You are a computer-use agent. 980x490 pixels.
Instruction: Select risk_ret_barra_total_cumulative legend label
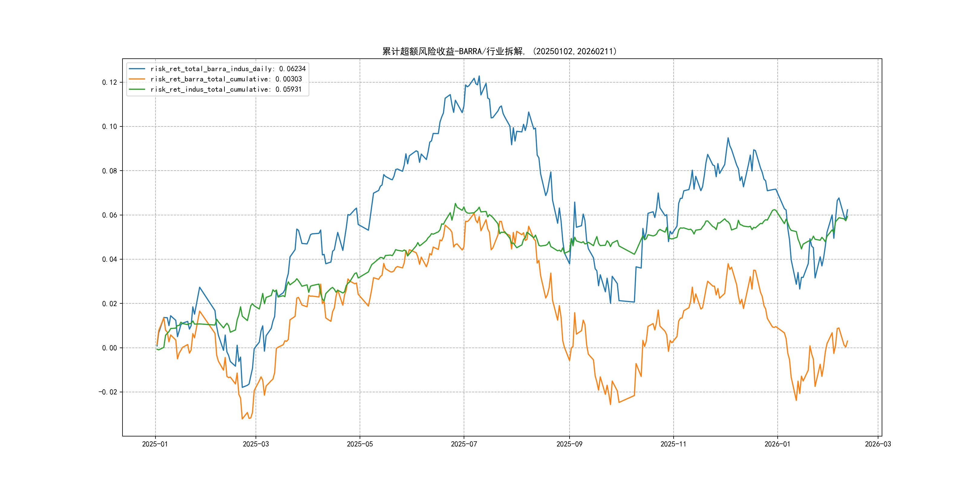226,79
